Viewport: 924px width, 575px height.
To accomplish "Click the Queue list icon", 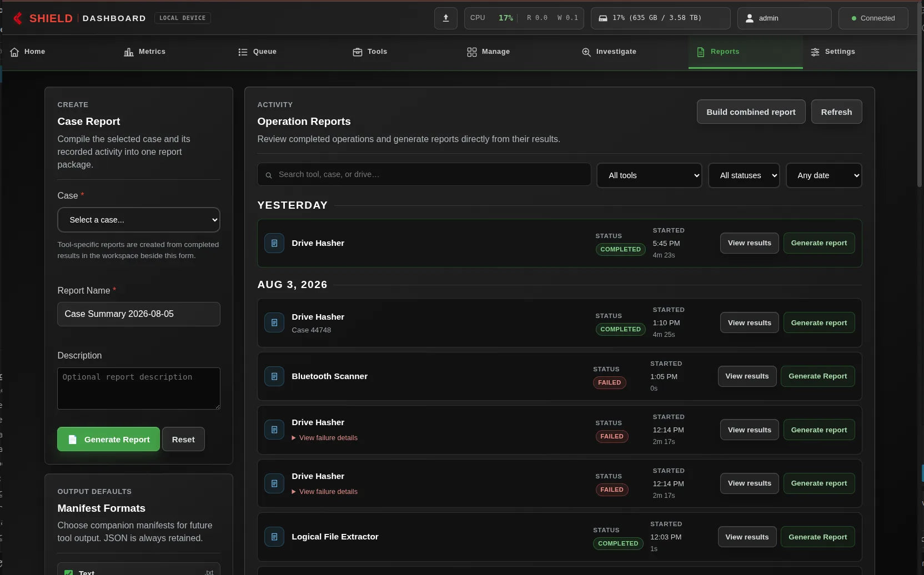I will [243, 52].
